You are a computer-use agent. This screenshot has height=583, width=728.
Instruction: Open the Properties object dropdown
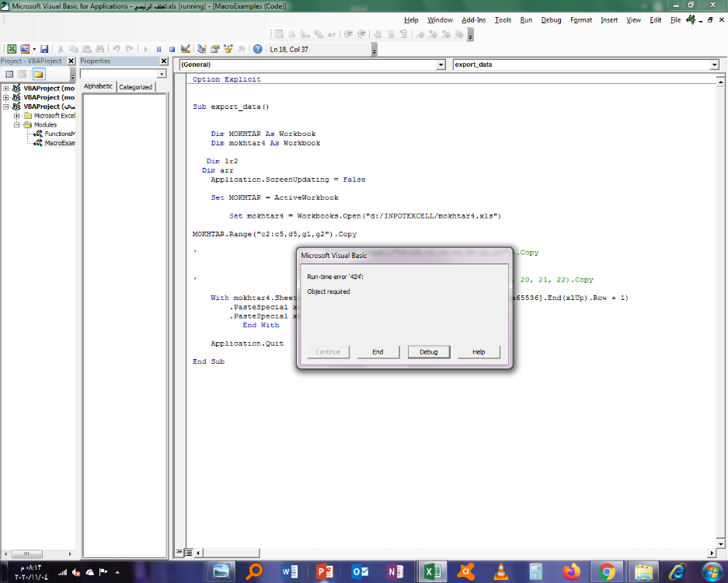[x=162, y=74]
